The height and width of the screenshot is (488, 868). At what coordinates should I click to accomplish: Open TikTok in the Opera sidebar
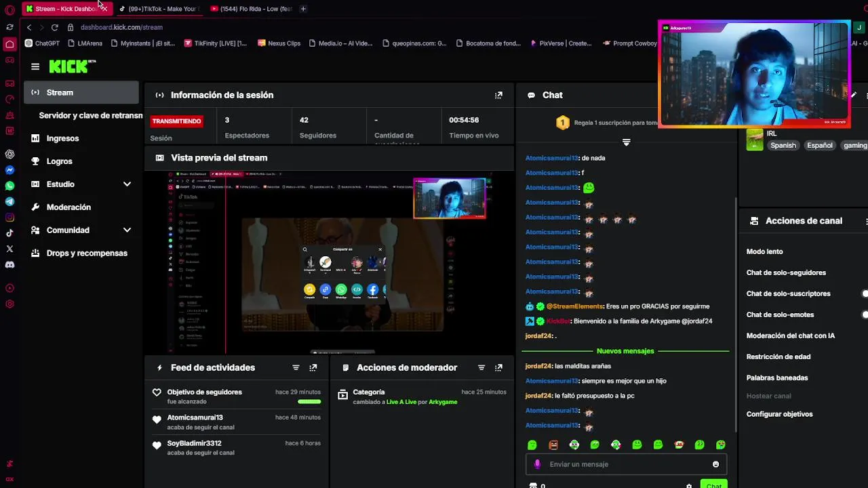coord(9,233)
